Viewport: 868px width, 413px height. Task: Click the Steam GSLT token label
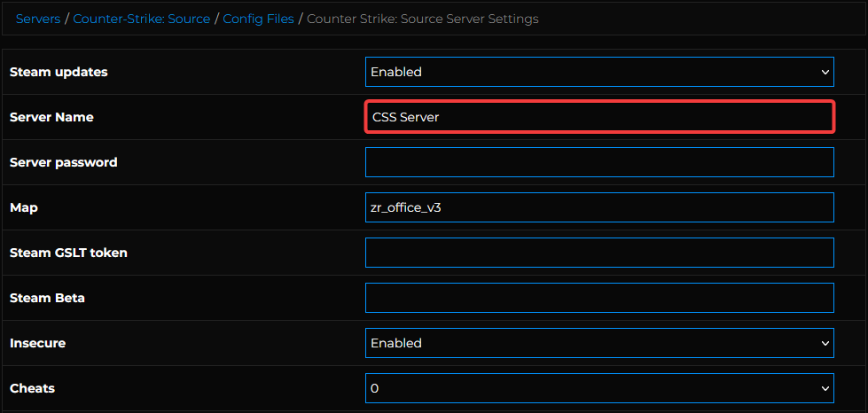pyautogui.click(x=68, y=253)
